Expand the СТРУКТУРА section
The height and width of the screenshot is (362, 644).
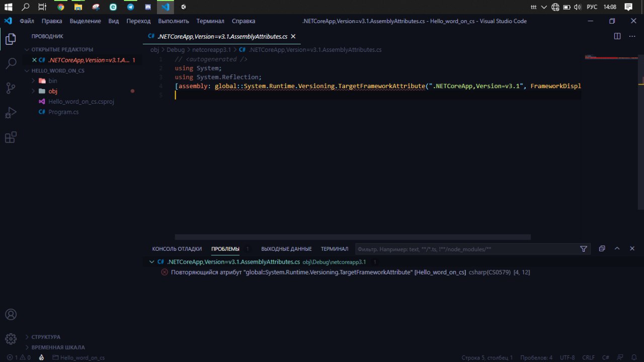point(45,337)
